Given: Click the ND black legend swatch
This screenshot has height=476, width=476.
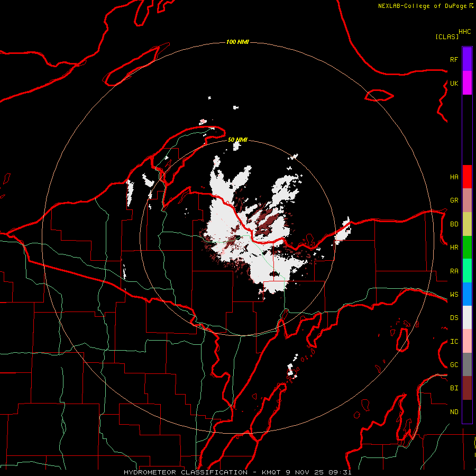Looking at the screenshot, I should point(467,411).
